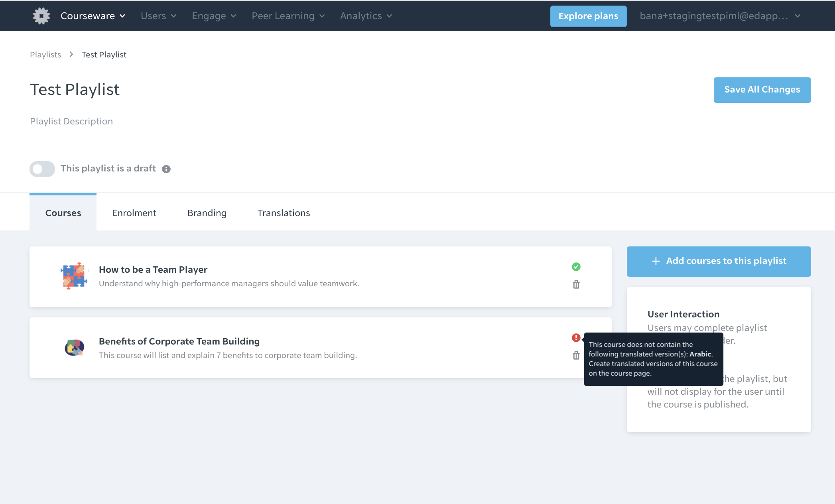Switch to the Enrolment tab
Image resolution: width=835 pixels, height=504 pixels.
(134, 213)
